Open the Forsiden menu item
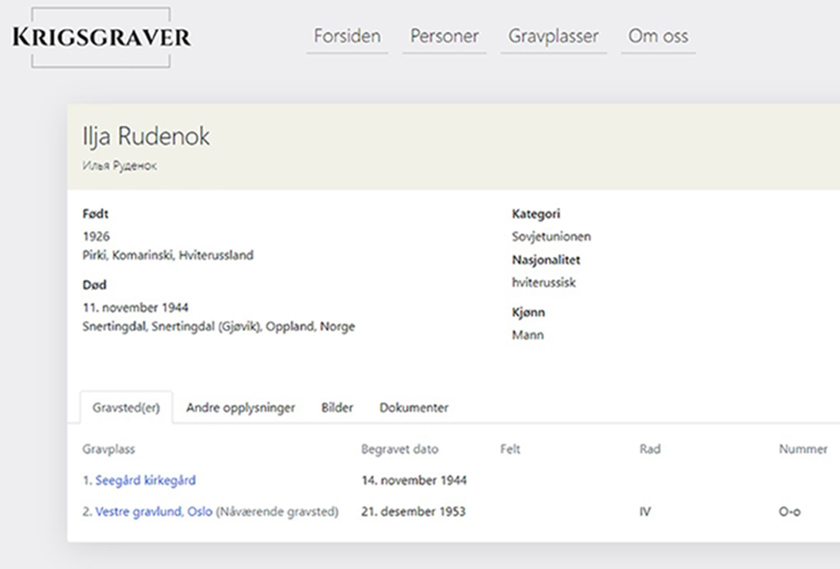840x569 pixels. click(x=347, y=36)
